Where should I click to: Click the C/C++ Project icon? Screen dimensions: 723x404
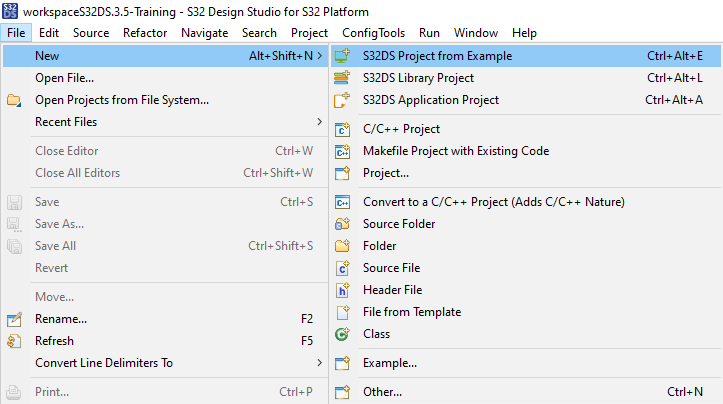pyautogui.click(x=342, y=129)
